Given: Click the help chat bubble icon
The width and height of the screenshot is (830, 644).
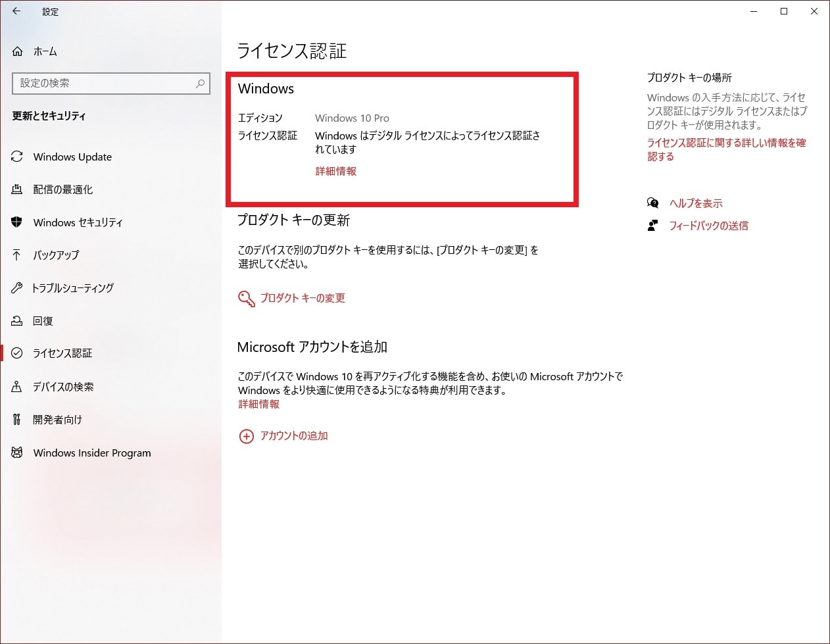Looking at the screenshot, I should [652, 203].
